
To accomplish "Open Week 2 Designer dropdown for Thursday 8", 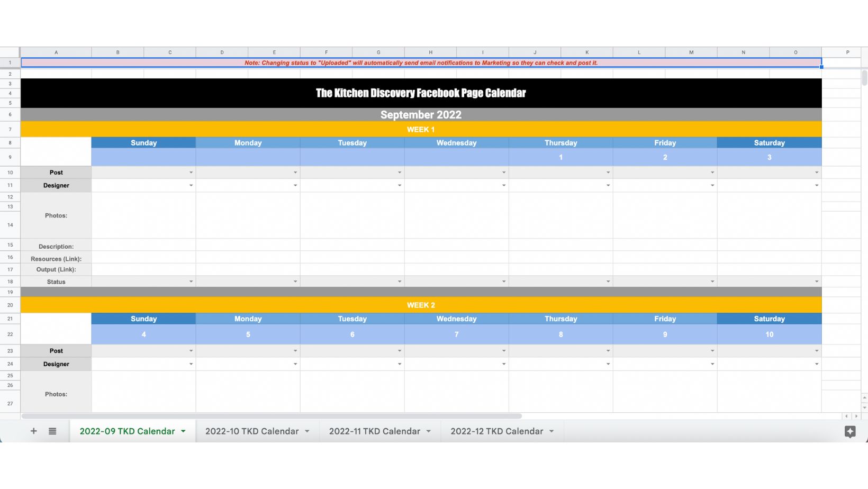I will (x=608, y=364).
